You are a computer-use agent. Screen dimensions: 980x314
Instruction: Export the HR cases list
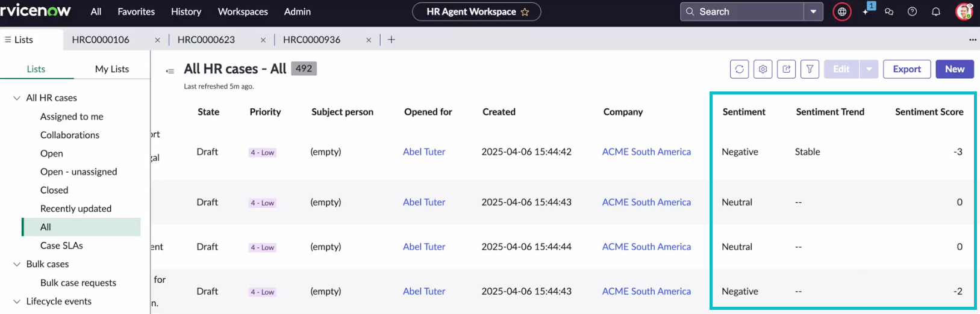point(907,69)
